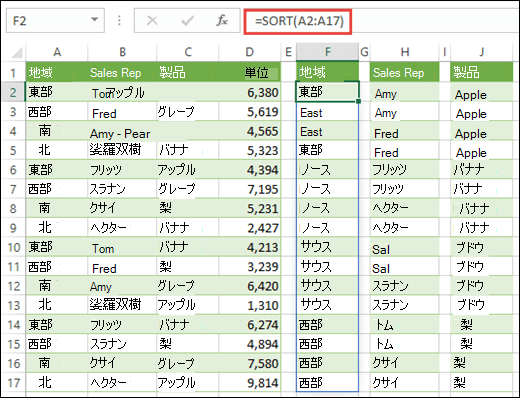
Task: Click cell with value 6,274
Action: [249, 325]
